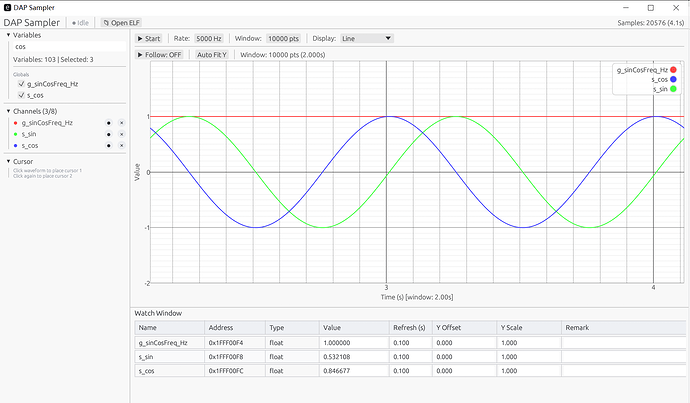Screen dimensions: 690x403
Task: Collapse the Channels (3/8) section
Action: point(8,111)
